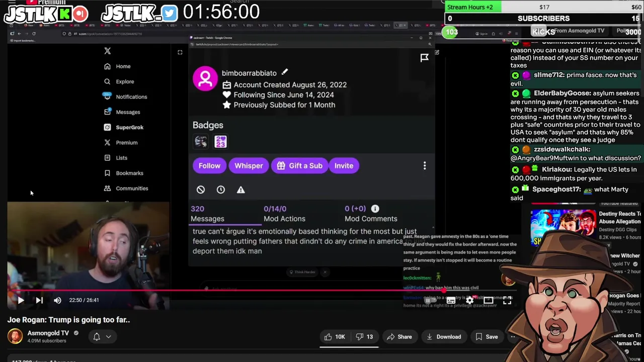Like the video with 10K likes

tap(334, 337)
